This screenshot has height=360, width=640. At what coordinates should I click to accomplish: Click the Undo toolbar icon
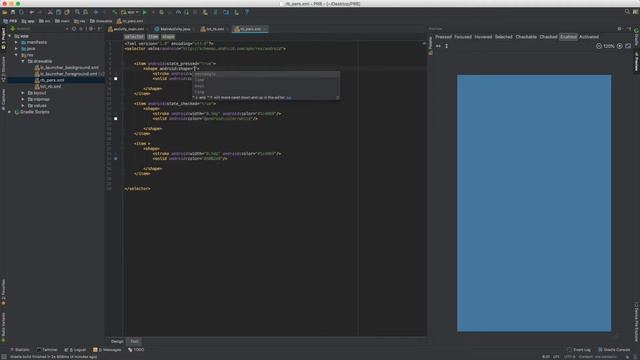pyautogui.click(x=31, y=12)
